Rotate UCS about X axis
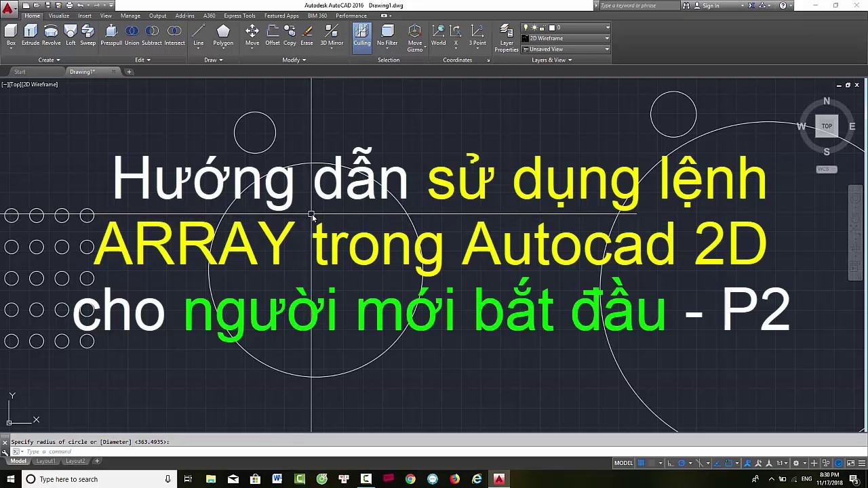The height and width of the screenshot is (488, 868). tap(456, 35)
